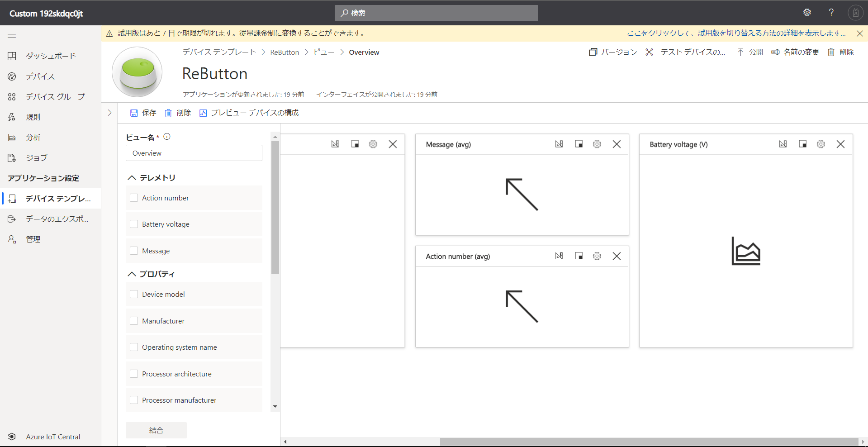Open ダッシュボード in the sidebar
The width and height of the screenshot is (868, 447).
(x=50, y=56)
